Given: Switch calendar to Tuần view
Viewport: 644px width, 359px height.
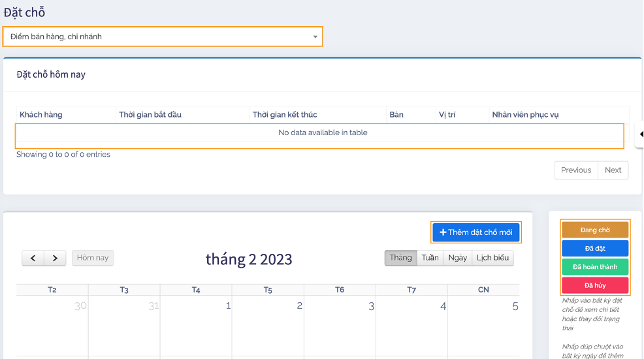Looking at the screenshot, I should (430, 258).
